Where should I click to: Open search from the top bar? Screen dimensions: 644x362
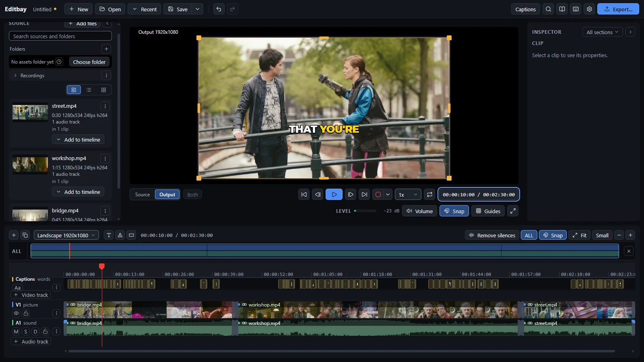click(x=548, y=9)
